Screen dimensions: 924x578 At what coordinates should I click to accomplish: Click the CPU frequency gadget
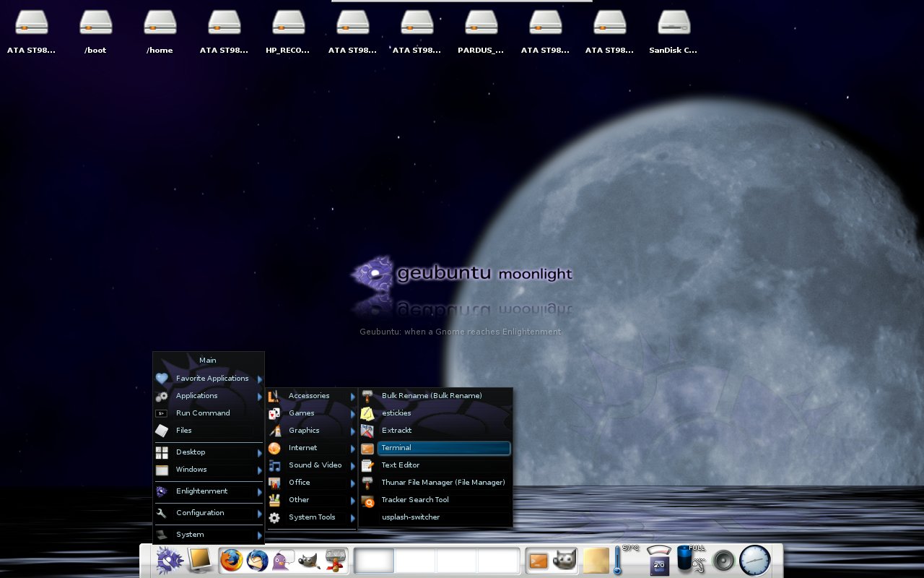(x=658, y=560)
